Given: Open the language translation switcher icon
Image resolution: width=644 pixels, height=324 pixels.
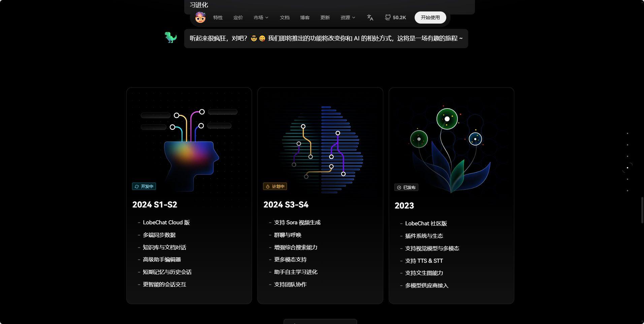Looking at the screenshot, I should point(370,18).
